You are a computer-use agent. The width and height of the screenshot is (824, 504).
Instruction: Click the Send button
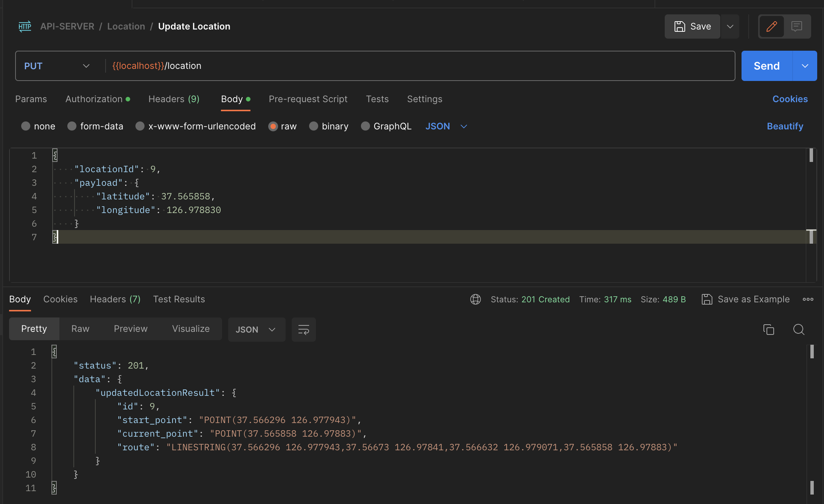pos(767,66)
